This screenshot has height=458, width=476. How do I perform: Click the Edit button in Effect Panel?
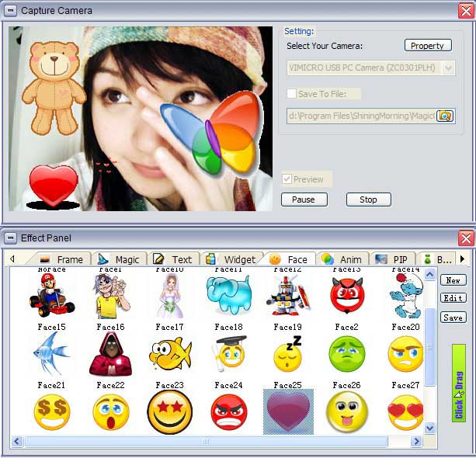453,298
